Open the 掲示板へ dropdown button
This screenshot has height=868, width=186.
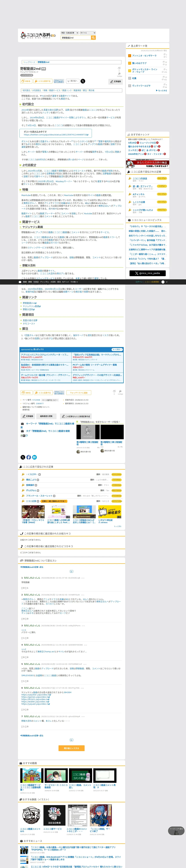click(72, 81)
